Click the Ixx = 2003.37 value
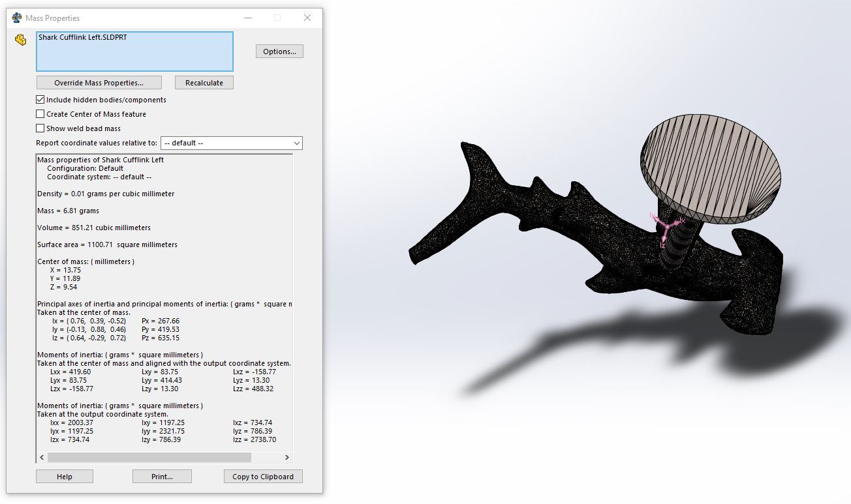 (x=72, y=422)
